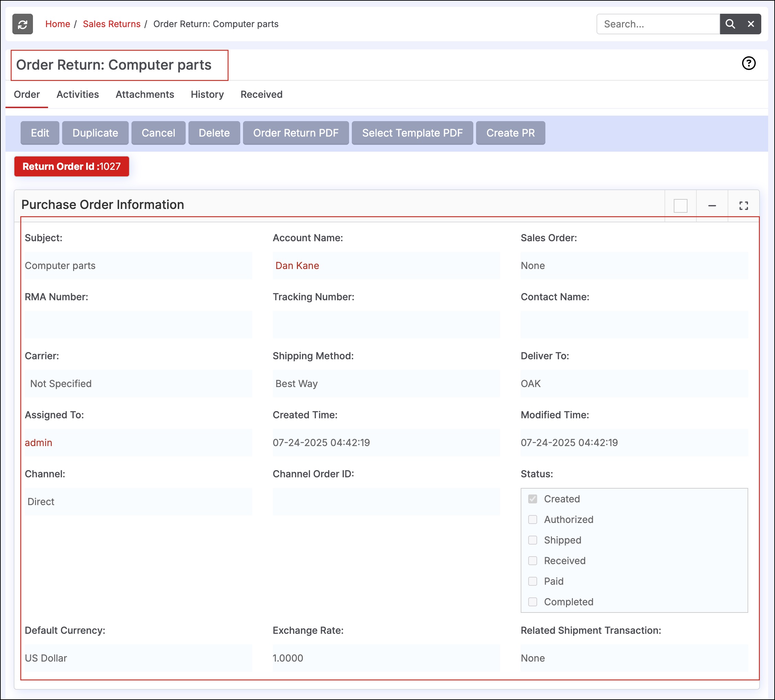This screenshot has height=700, width=775.
Task: Click the Duplicate button
Action: [x=95, y=133]
